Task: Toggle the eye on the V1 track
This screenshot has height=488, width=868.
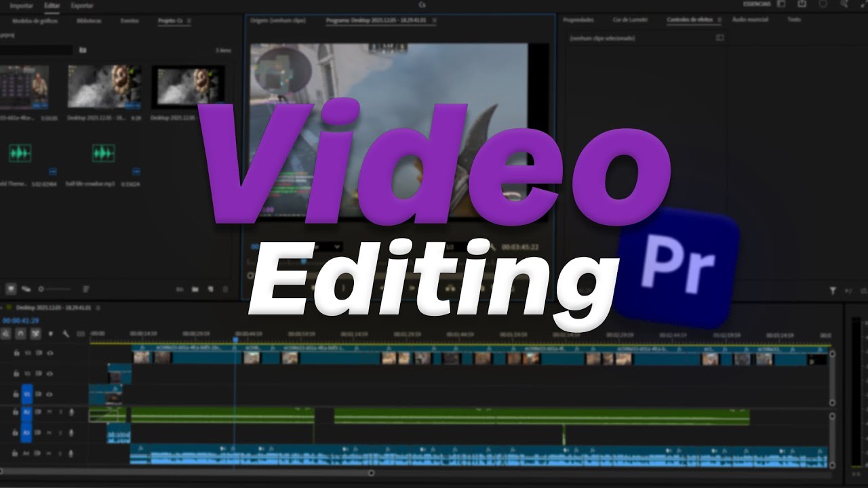Action: 50,394
